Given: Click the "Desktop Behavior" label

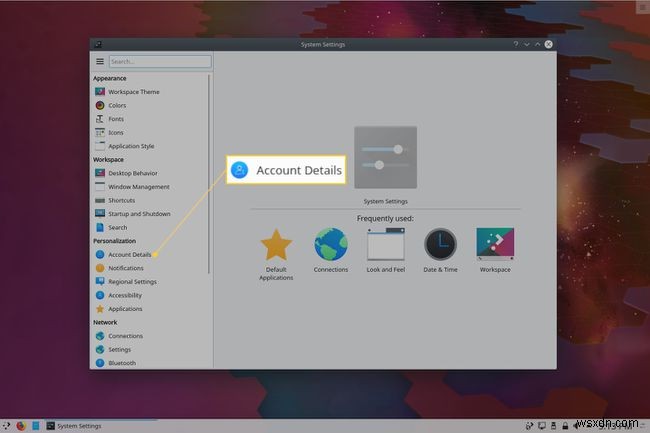Looking at the screenshot, I should point(133,173).
